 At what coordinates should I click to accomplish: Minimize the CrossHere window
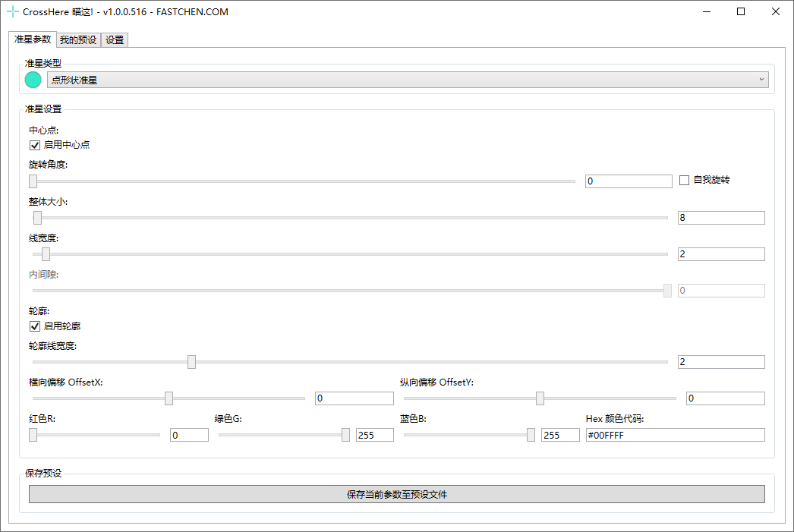coord(707,11)
